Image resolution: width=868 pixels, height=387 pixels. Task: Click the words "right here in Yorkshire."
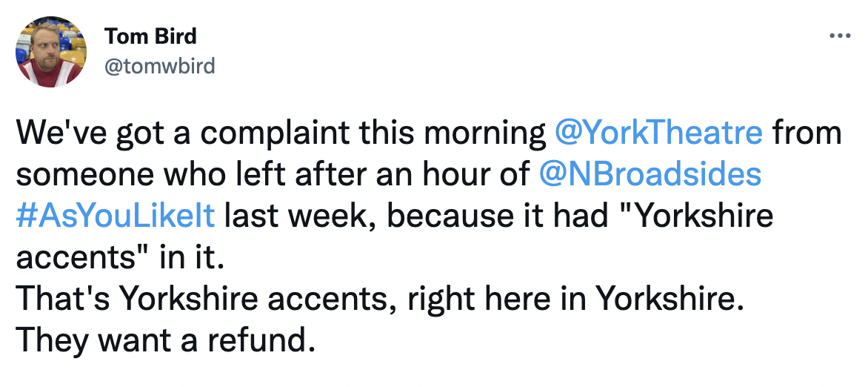(x=575, y=300)
